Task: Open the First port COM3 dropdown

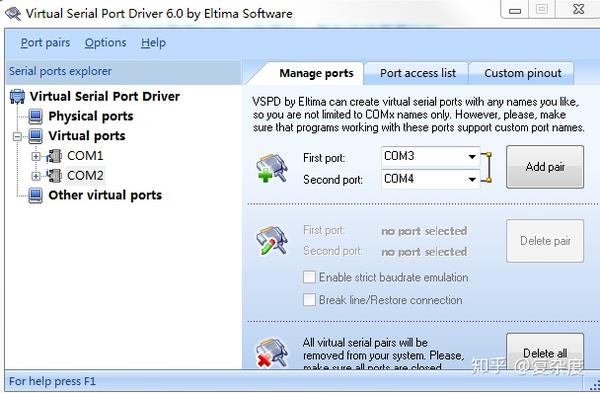Action: (430, 157)
